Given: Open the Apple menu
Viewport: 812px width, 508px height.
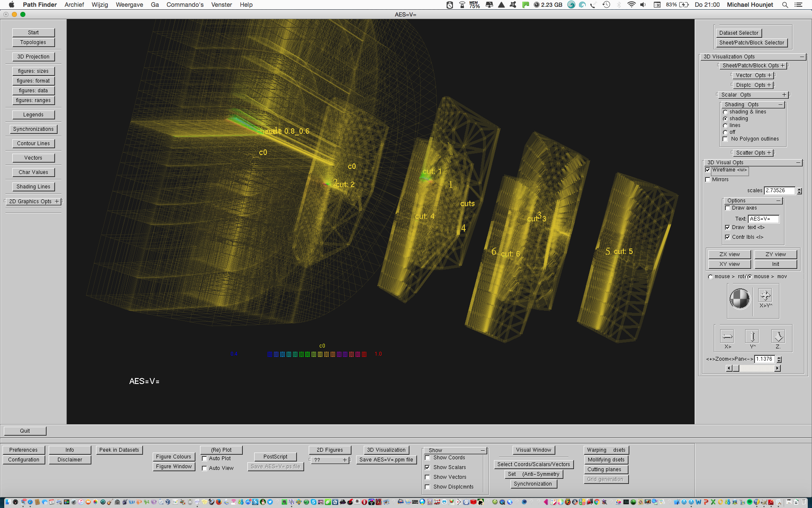Looking at the screenshot, I should [11, 5].
